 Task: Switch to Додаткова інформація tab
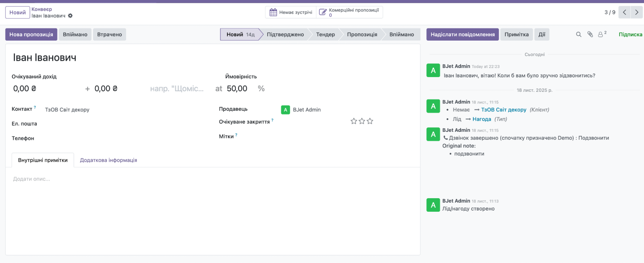(108, 160)
